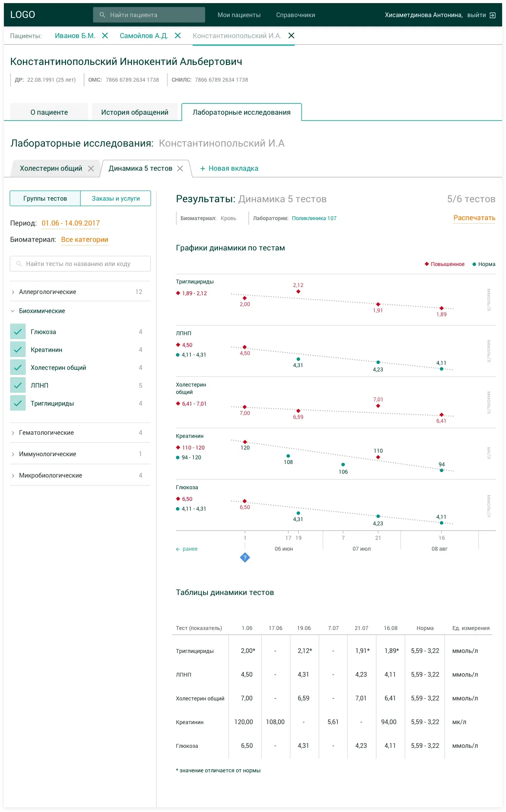Open the История обращений tab
This screenshot has height=812, width=506.
pyautogui.click(x=135, y=112)
